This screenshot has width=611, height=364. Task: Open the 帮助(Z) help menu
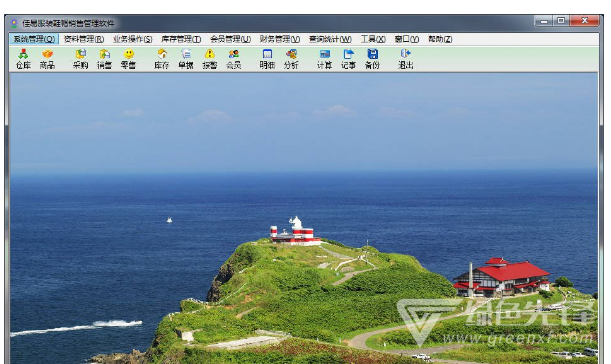pos(440,39)
